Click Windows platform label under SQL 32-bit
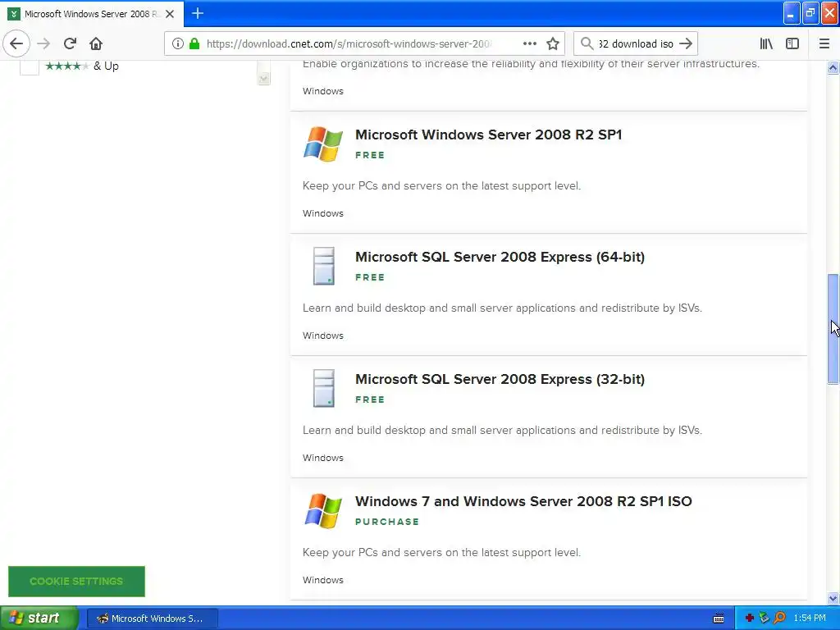The image size is (840, 630). tap(323, 458)
